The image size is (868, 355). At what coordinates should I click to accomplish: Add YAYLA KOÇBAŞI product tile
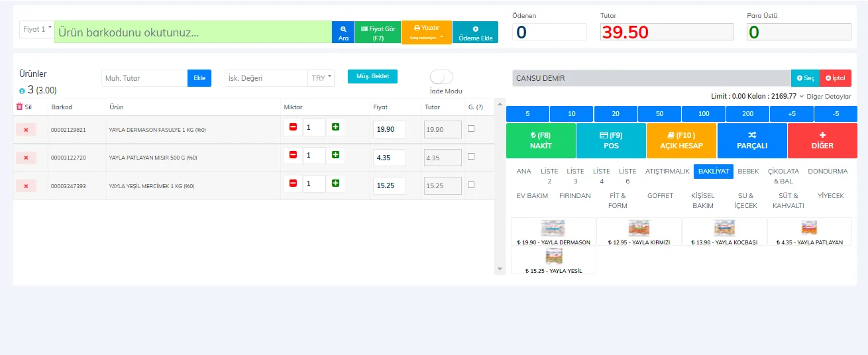[x=724, y=232]
